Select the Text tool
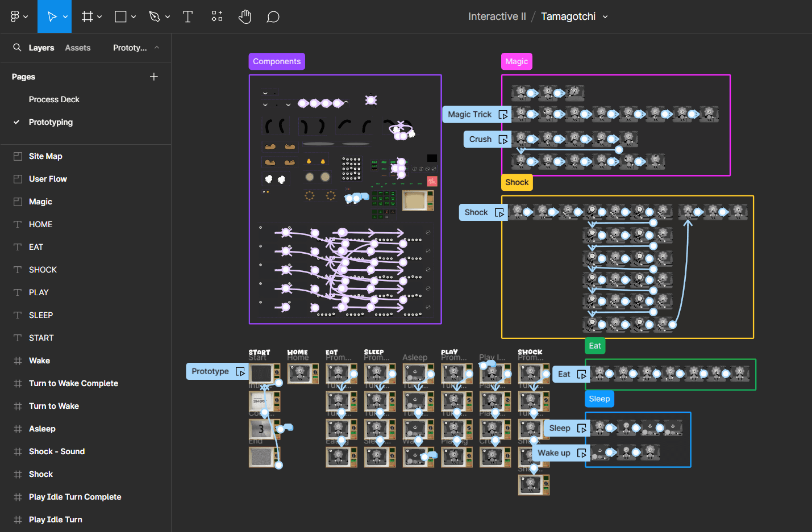This screenshot has height=532, width=812. 188,16
